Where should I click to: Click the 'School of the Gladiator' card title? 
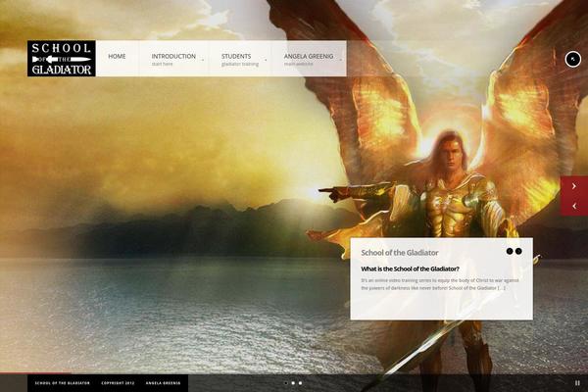click(x=400, y=253)
